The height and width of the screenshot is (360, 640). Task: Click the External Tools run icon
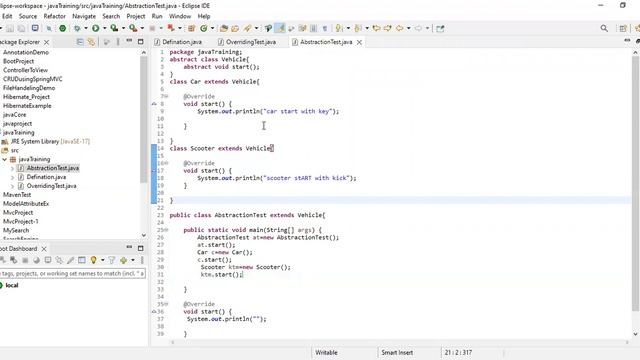133,28
